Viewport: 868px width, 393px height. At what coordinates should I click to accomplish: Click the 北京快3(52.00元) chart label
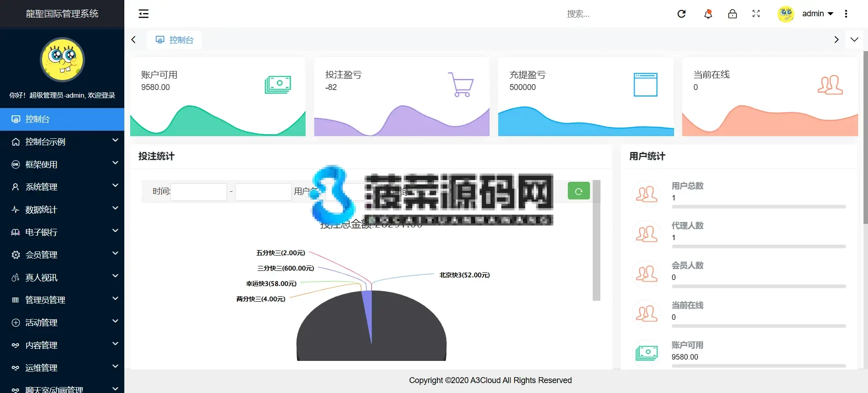pyautogui.click(x=464, y=275)
